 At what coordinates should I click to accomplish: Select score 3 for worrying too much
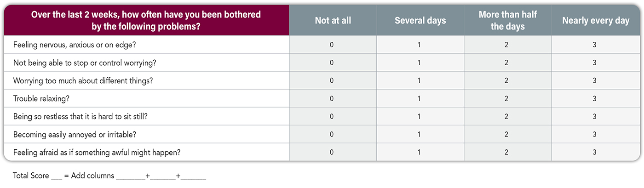pos(594,81)
